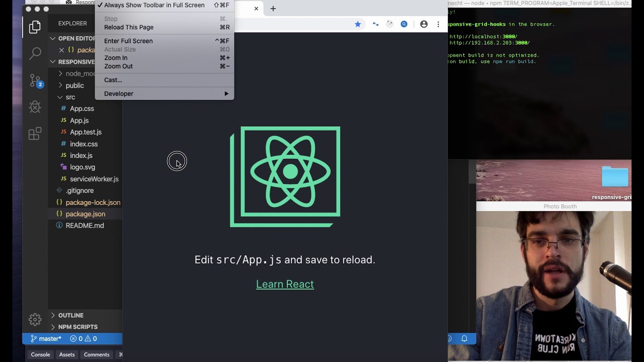Viewport: 644px width, 362px height.
Task: Select Zoom In from the View menu
Action: click(x=164, y=58)
